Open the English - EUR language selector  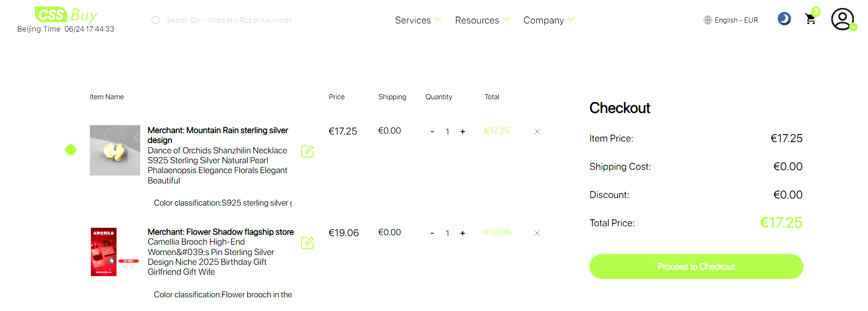coord(731,20)
